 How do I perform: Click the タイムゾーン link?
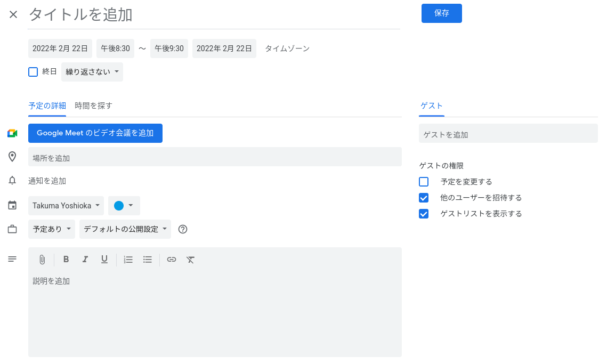tap(287, 48)
